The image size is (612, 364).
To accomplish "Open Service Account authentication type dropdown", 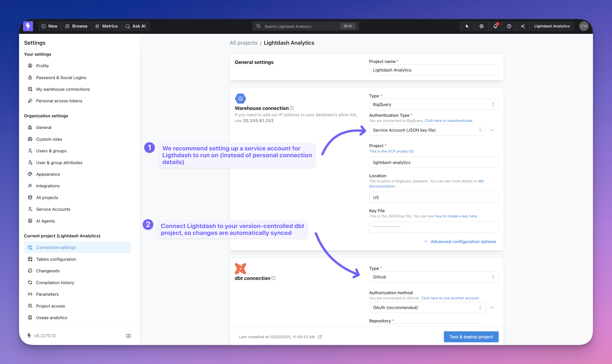I will pos(427,130).
